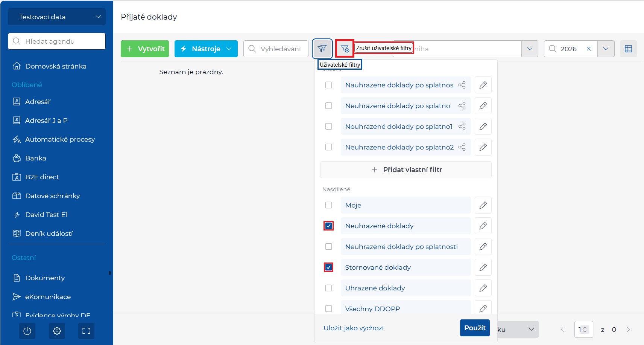Open the user filters funnel icon
The width and height of the screenshot is (644, 345).
pyautogui.click(x=322, y=49)
